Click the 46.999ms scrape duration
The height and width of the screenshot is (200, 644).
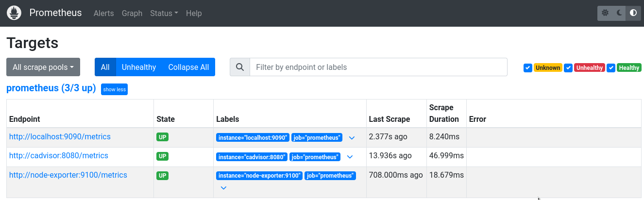point(446,156)
